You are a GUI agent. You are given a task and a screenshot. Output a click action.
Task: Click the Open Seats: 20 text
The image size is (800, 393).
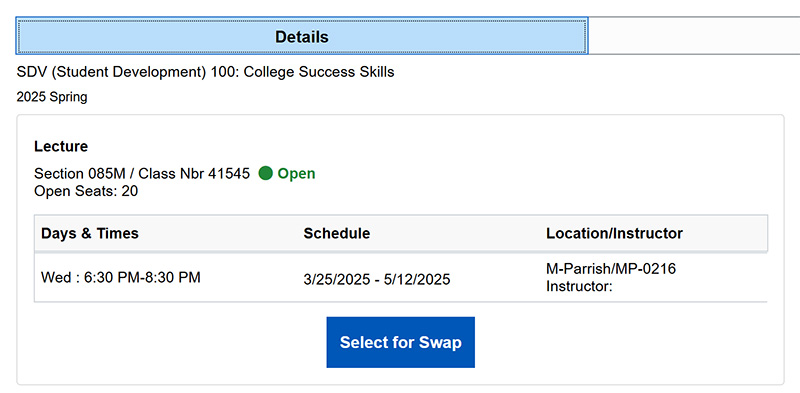click(x=86, y=191)
